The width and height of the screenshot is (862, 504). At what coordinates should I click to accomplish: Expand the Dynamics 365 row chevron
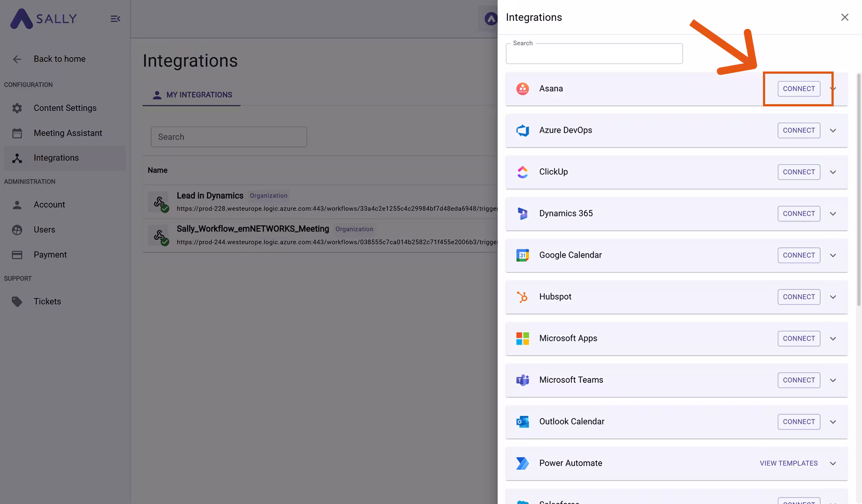[x=833, y=214]
